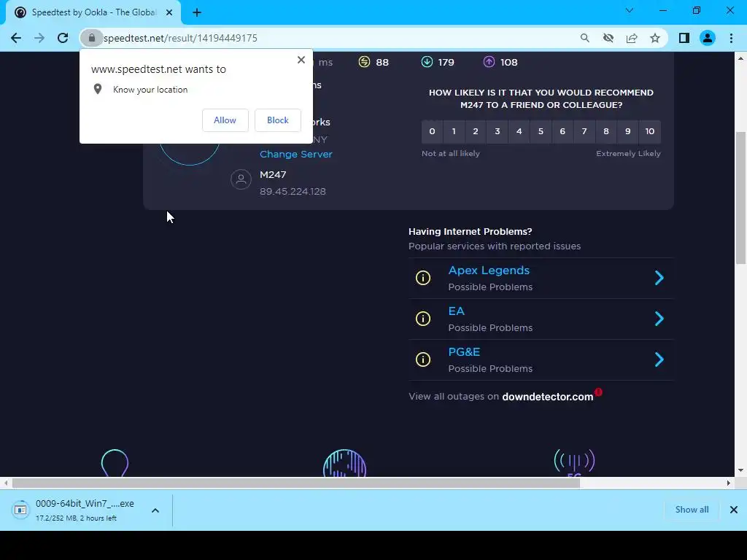Click the PG&E info icon
This screenshot has height=560, width=747.
tap(423, 359)
